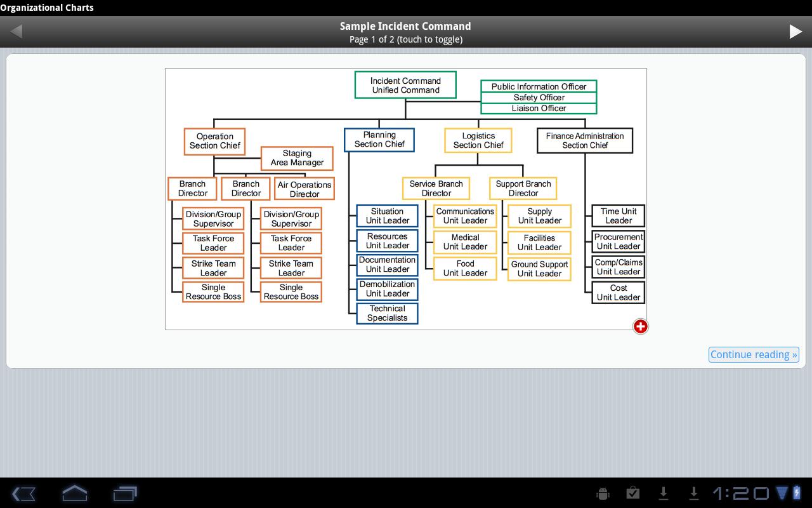
Task: Tap the Support Branch Director box
Action: click(523, 189)
